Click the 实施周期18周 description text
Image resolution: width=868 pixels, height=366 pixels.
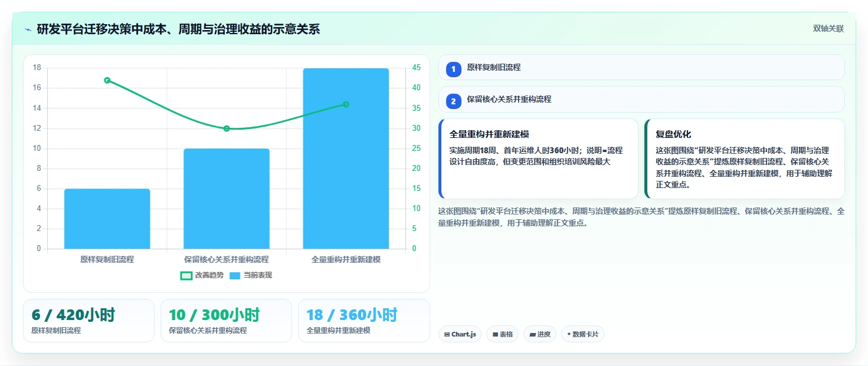[x=536, y=156]
